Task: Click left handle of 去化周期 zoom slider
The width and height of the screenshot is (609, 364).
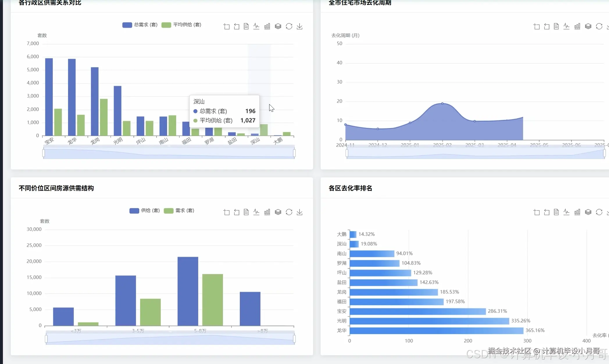Action: pyautogui.click(x=347, y=153)
